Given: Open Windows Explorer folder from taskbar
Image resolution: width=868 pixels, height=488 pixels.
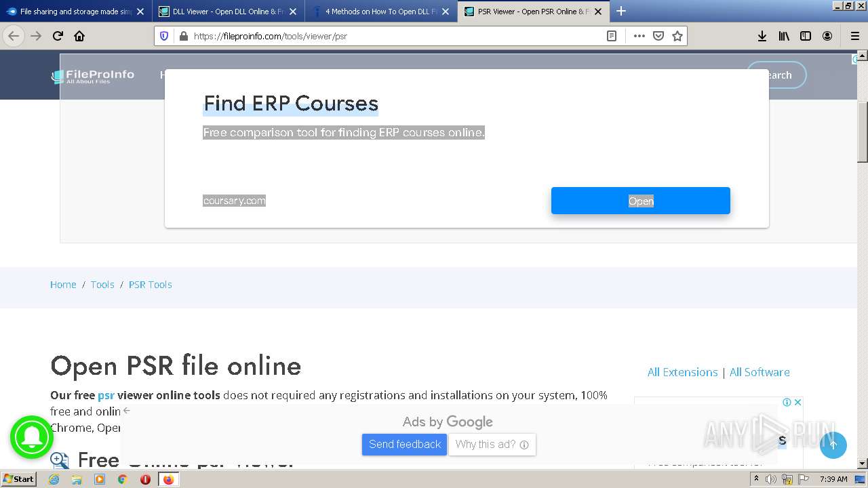Looking at the screenshot, I should (x=77, y=479).
